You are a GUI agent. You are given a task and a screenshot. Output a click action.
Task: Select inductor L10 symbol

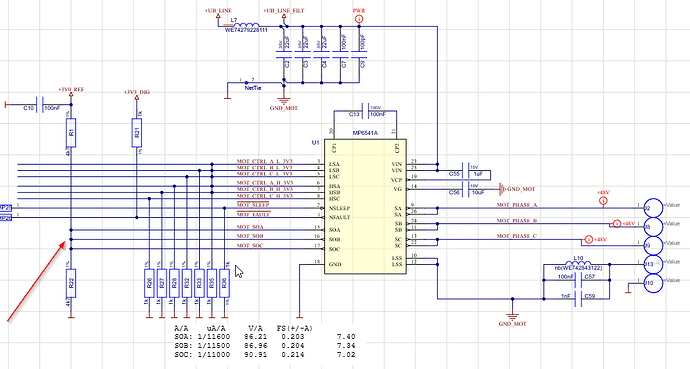pos(577,263)
